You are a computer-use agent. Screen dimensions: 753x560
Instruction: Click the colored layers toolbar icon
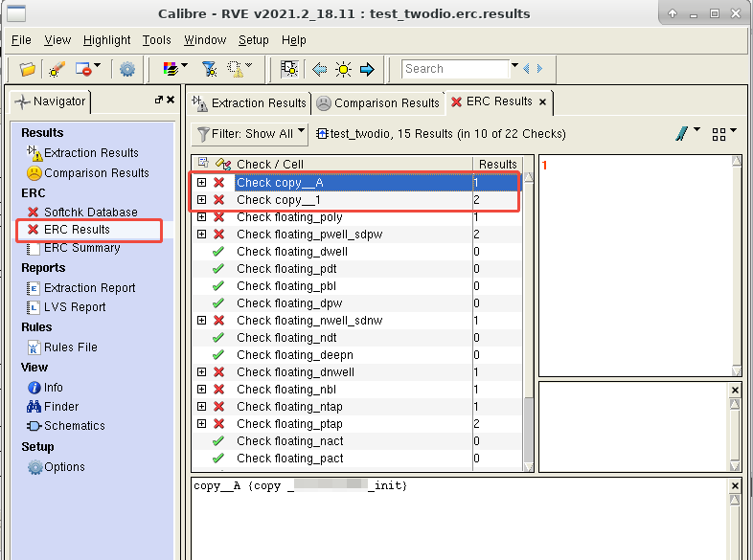click(171, 69)
